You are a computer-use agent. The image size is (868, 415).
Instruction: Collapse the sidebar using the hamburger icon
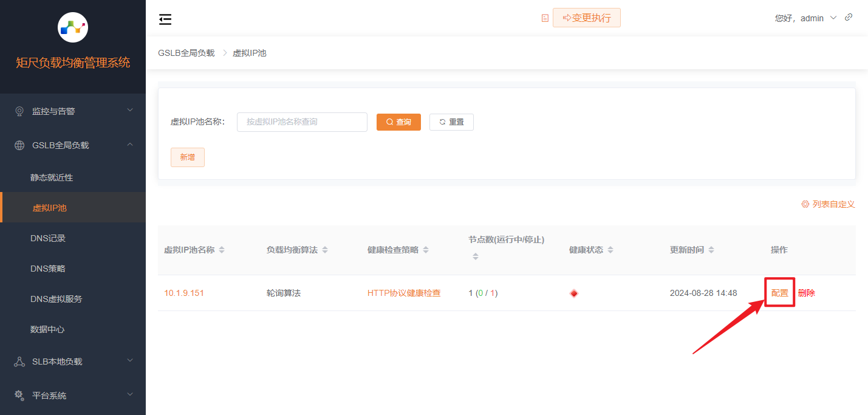point(165,19)
